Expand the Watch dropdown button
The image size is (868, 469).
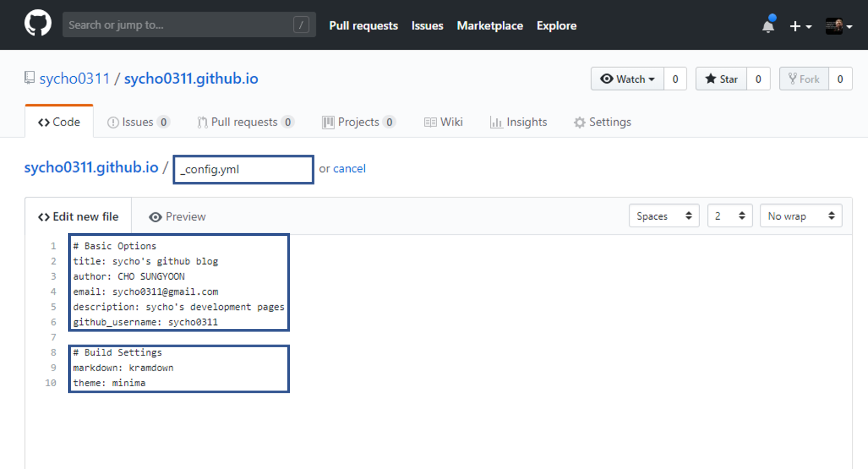[x=628, y=79]
